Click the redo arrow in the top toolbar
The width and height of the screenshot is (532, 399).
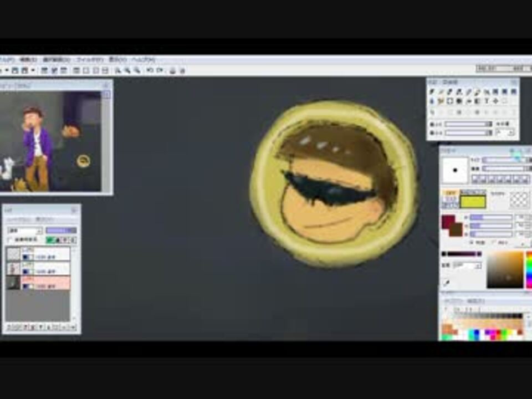point(160,70)
